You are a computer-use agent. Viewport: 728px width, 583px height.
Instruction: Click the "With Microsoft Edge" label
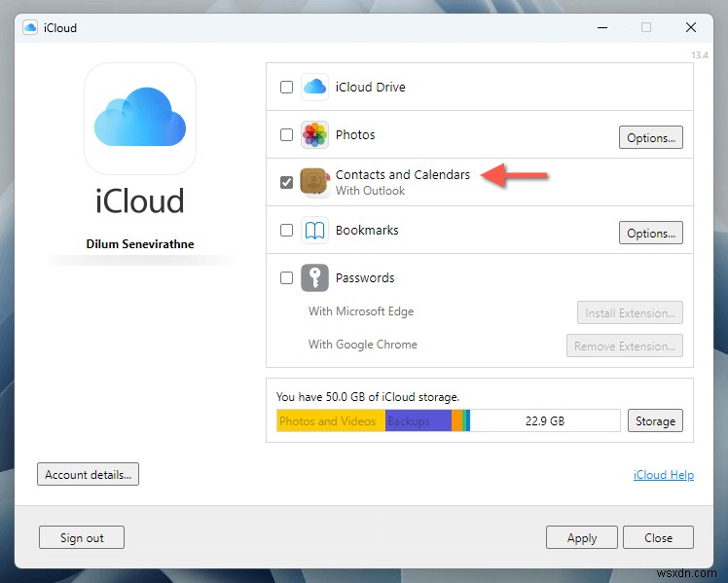click(x=361, y=311)
